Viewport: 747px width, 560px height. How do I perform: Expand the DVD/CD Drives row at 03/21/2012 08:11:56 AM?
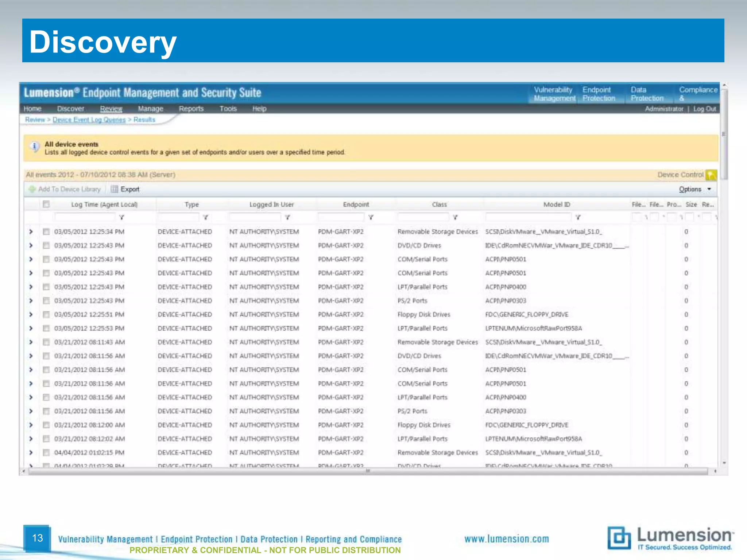(31, 356)
